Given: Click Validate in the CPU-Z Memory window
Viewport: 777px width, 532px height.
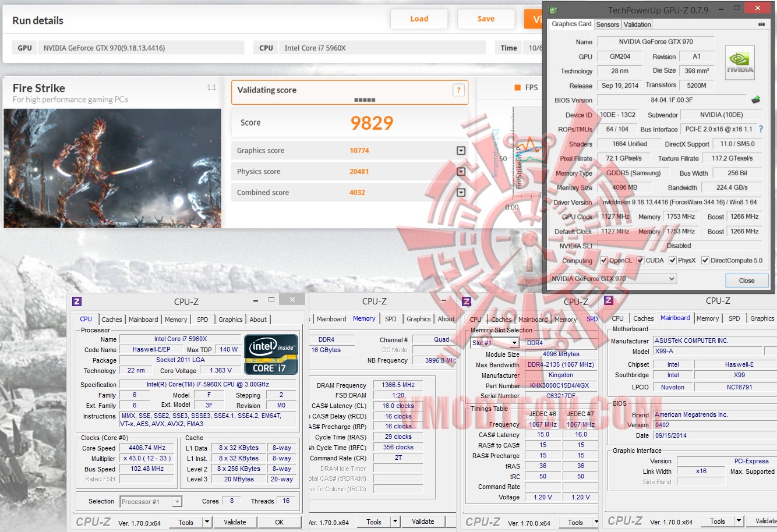Looking at the screenshot, I should (423, 522).
